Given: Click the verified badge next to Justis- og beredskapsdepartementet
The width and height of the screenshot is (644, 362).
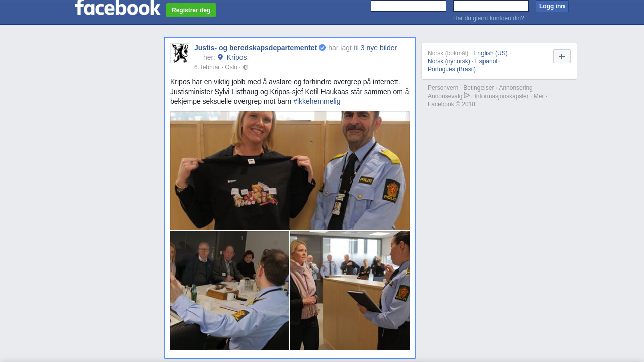Looking at the screenshot, I should pyautogui.click(x=323, y=48).
